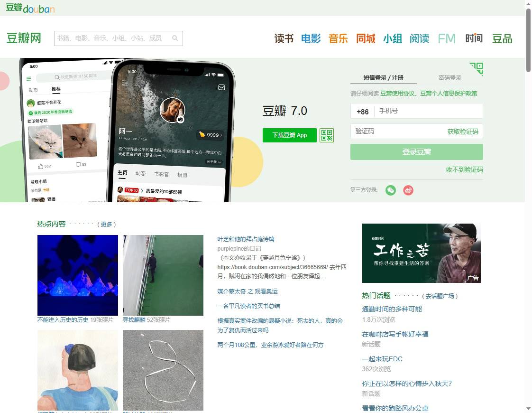Open the watercolor portrait album thumbnail
532x413 pixels.
pos(78,370)
